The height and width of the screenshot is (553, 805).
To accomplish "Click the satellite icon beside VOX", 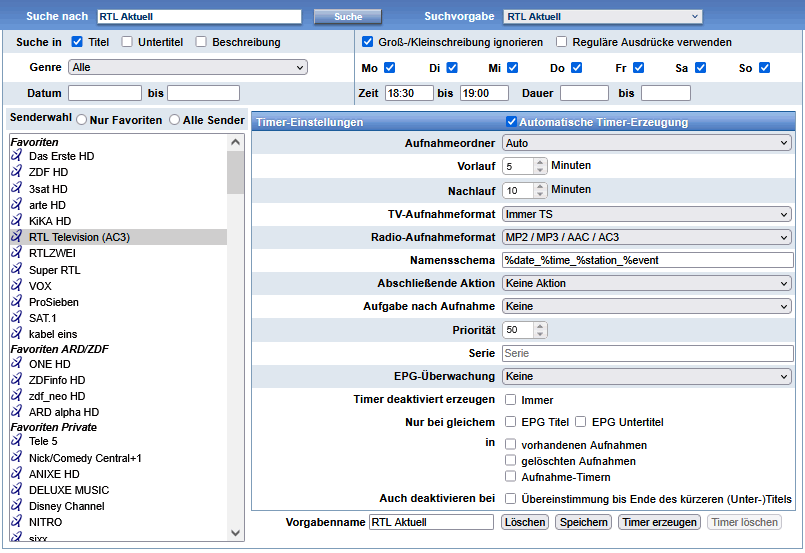I will [x=17, y=285].
